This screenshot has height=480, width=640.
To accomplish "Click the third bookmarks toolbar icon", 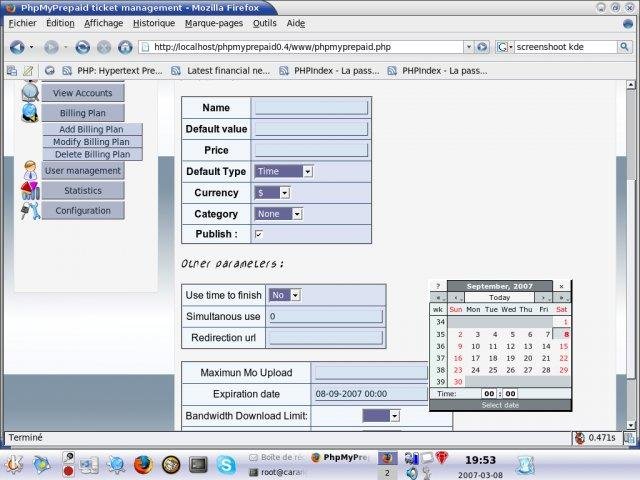I will point(50,71).
